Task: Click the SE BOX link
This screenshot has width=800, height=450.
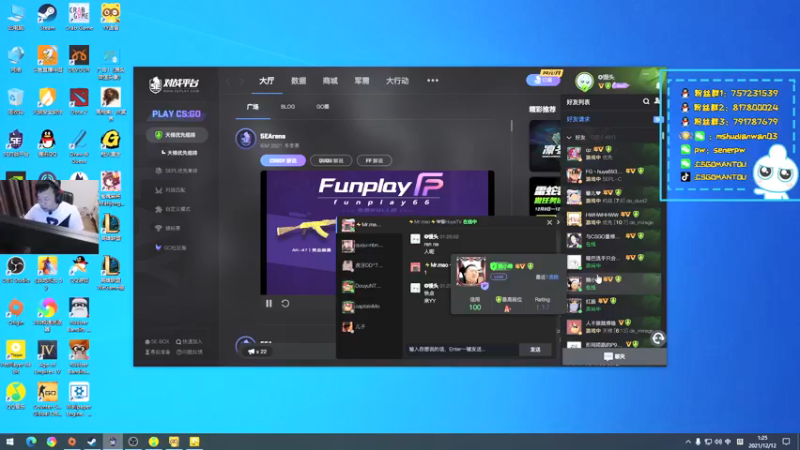Action: point(157,342)
